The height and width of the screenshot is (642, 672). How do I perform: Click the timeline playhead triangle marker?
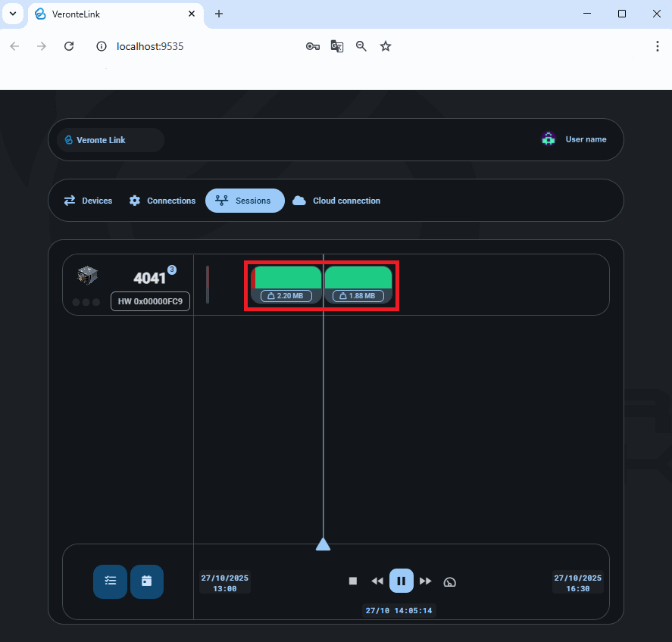click(323, 544)
